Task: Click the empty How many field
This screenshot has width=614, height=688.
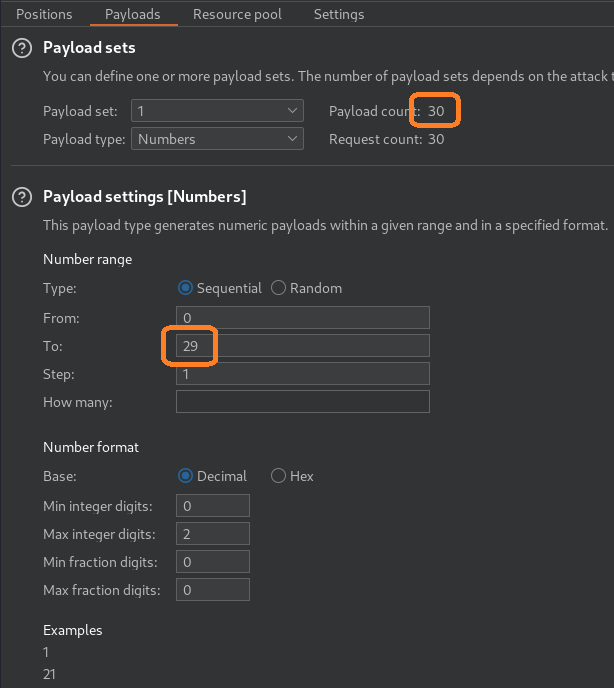Action: coord(302,402)
